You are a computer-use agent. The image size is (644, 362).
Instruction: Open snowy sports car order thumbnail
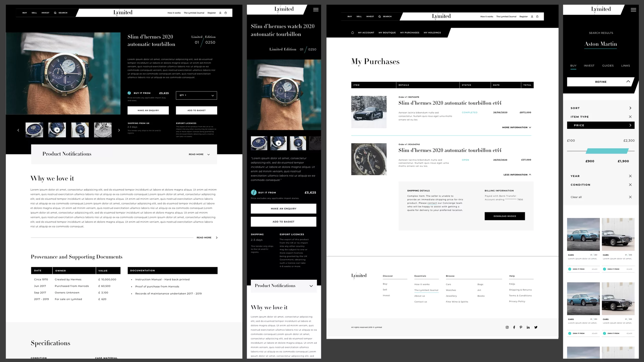(369, 112)
